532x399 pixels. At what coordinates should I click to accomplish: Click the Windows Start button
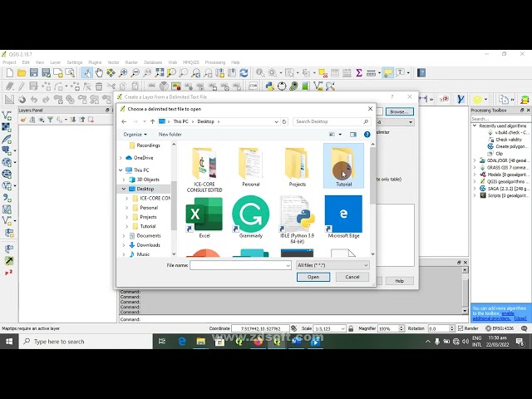click(9, 342)
